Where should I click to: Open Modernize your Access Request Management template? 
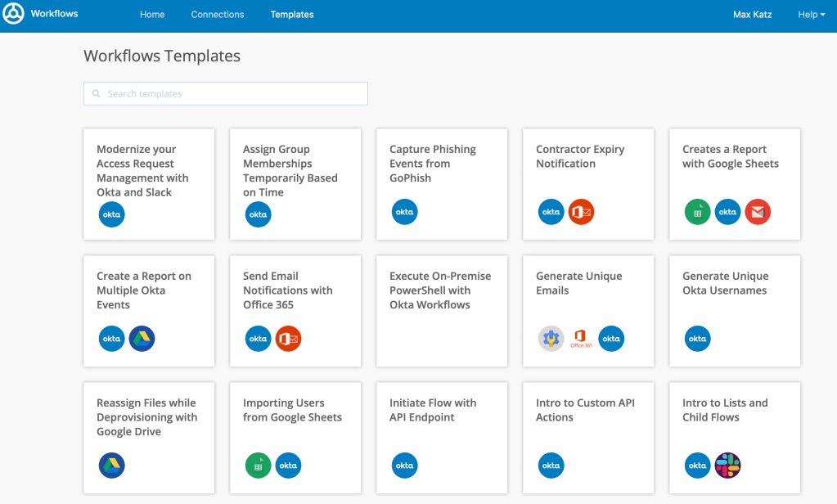(142, 171)
